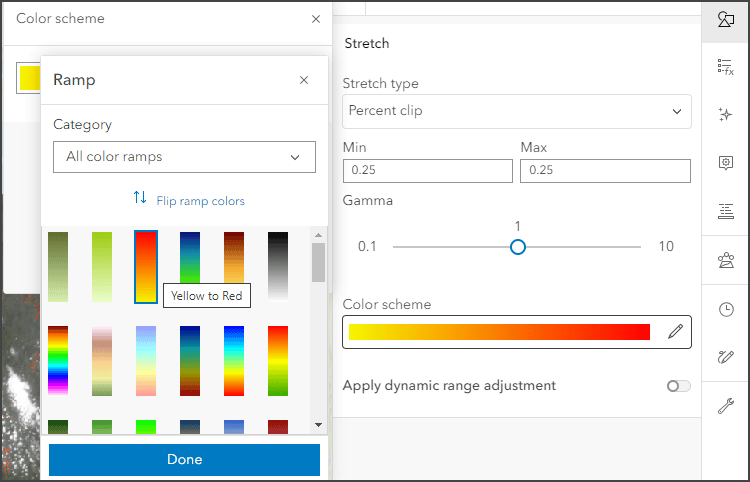Image resolution: width=750 pixels, height=482 pixels.
Task: Open the Styles icon in right sidebar
Action: click(726, 19)
